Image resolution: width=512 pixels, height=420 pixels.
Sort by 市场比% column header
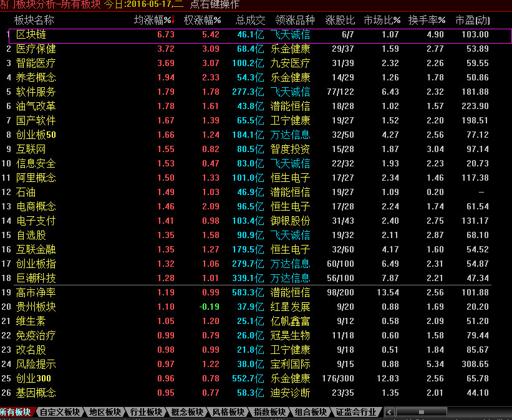[x=382, y=20]
